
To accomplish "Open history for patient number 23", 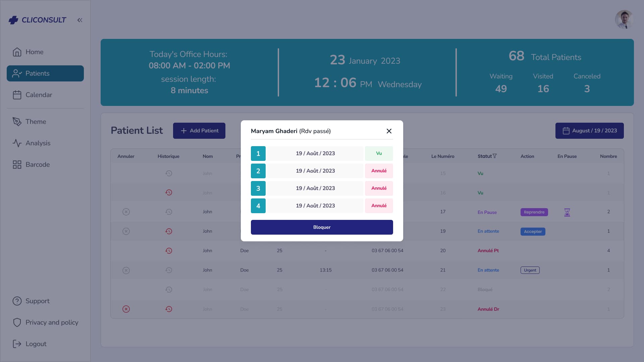I will 169,309.
